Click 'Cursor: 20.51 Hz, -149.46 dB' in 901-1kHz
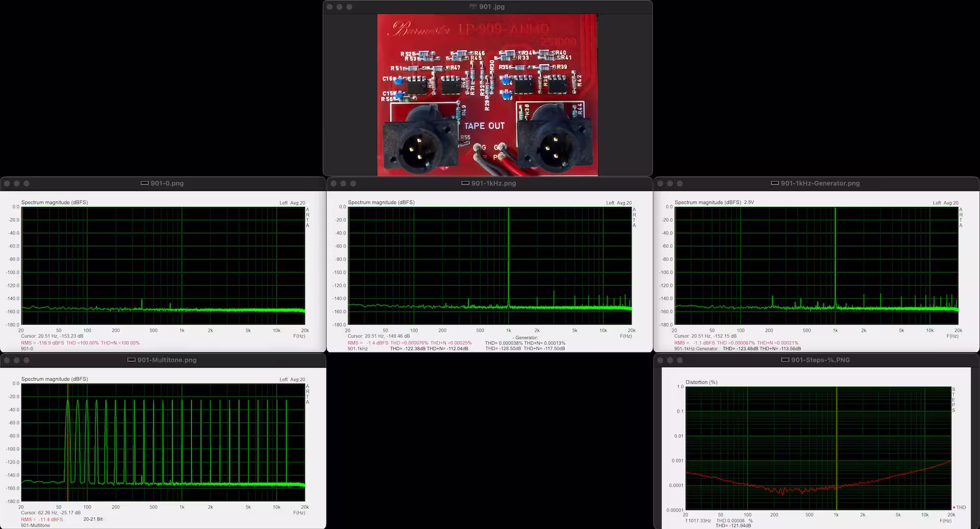 coord(379,336)
